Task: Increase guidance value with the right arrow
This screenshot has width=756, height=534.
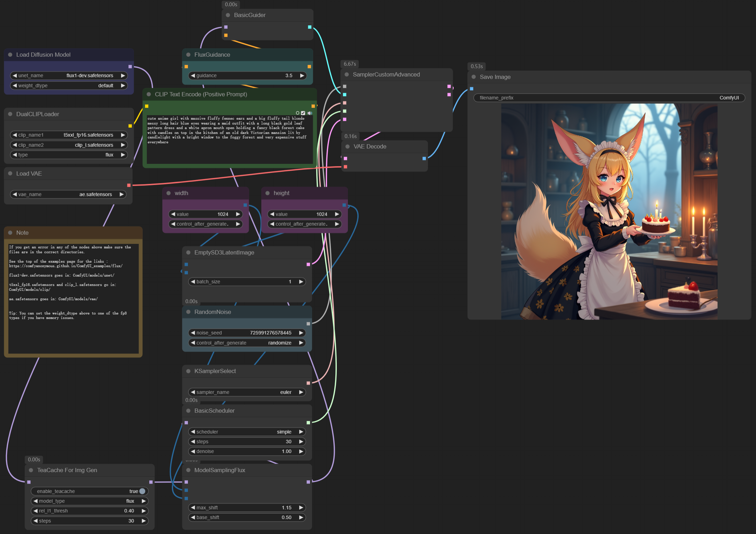Action: pos(302,75)
